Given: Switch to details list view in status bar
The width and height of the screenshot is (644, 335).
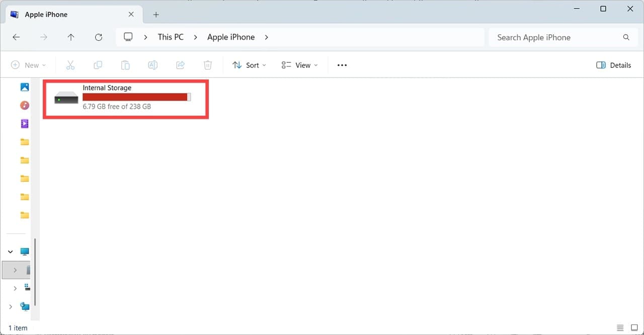Looking at the screenshot, I should pos(620,328).
